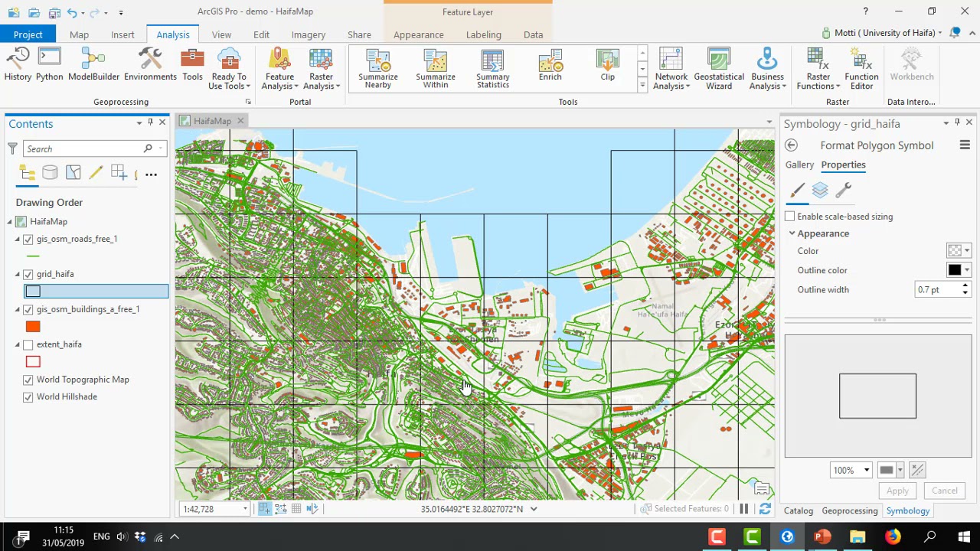This screenshot has width=980, height=551.
Task: Switch to the Gallery tab
Action: pos(799,165)
